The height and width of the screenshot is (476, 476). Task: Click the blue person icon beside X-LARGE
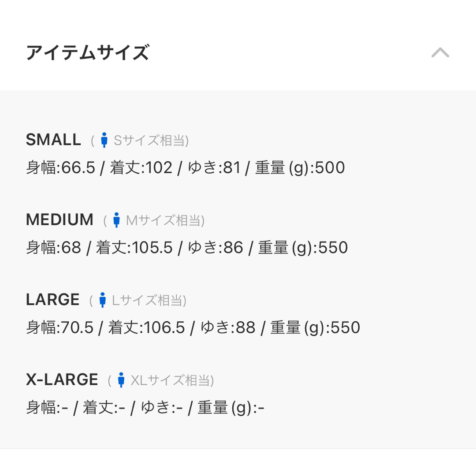pos(121,380)
